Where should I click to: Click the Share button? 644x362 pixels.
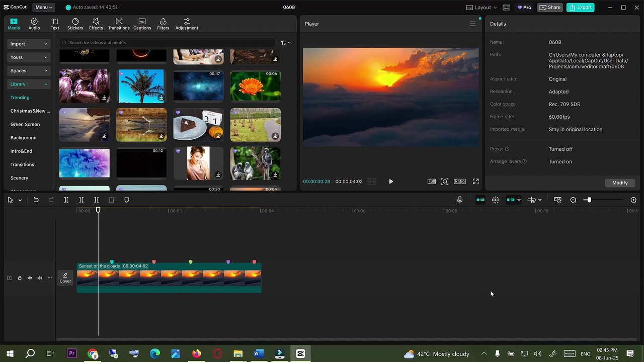coord(550,8)
